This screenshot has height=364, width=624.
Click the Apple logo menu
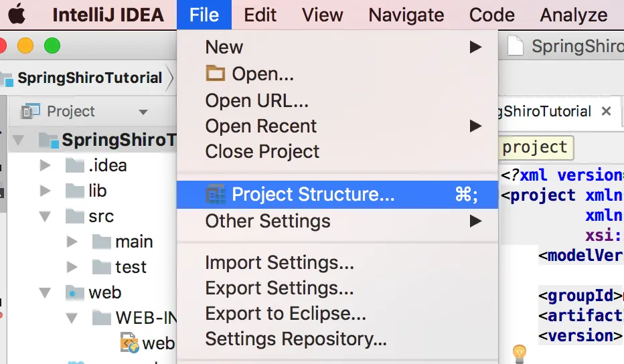click(x=16, y=15)
